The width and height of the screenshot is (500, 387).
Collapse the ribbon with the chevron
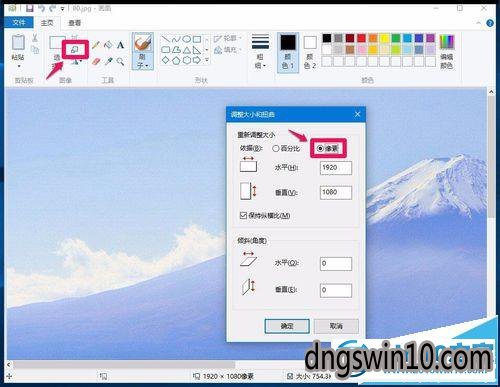[478, 23]
